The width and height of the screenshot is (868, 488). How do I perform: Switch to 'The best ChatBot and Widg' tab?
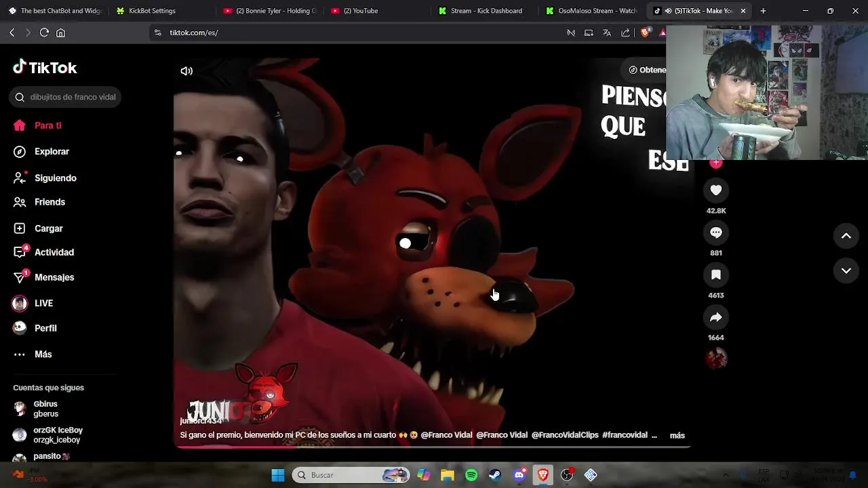pyautogui.click(x=55, y=11)
